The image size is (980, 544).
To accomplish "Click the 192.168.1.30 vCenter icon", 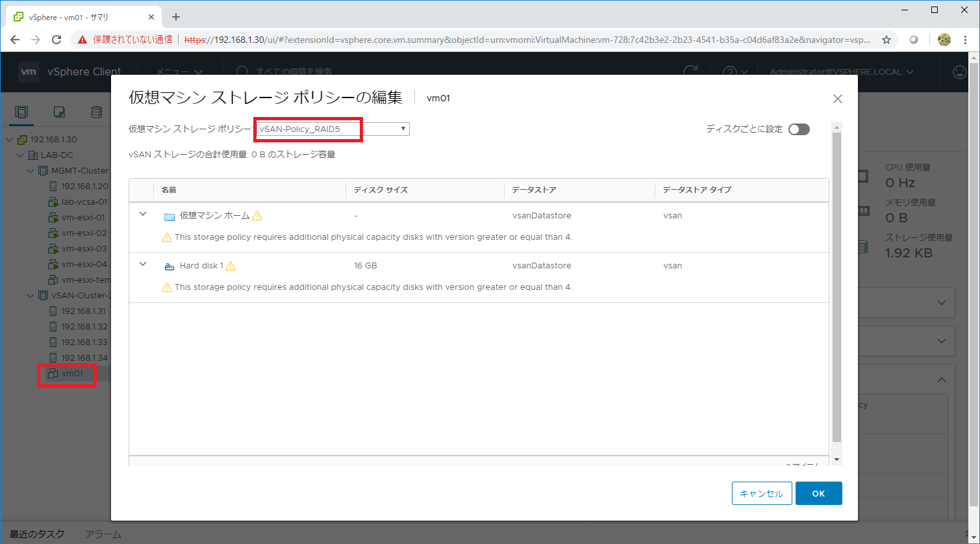I will pyautogui.click(x=22, y=140).
